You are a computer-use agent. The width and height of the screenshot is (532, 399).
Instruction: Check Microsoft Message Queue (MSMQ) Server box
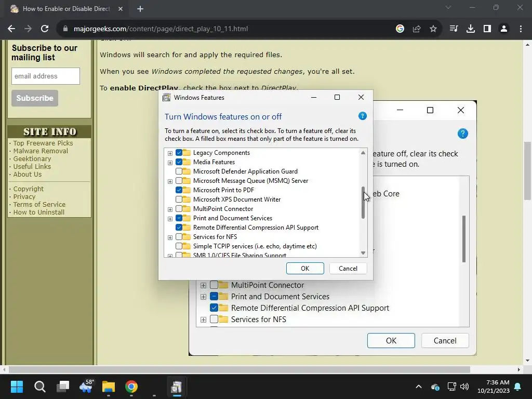click(179, 180)
